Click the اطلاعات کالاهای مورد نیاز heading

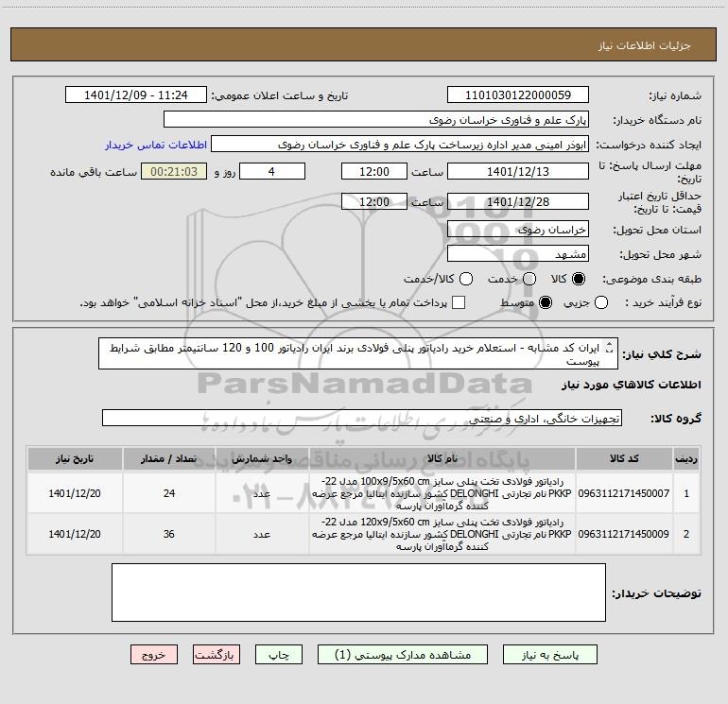[x=632, y=385]
